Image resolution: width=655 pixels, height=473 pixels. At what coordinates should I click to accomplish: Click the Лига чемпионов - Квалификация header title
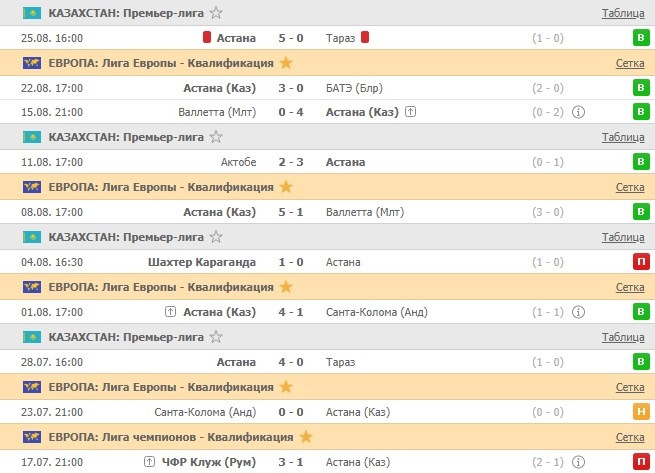tap(171, 437)
